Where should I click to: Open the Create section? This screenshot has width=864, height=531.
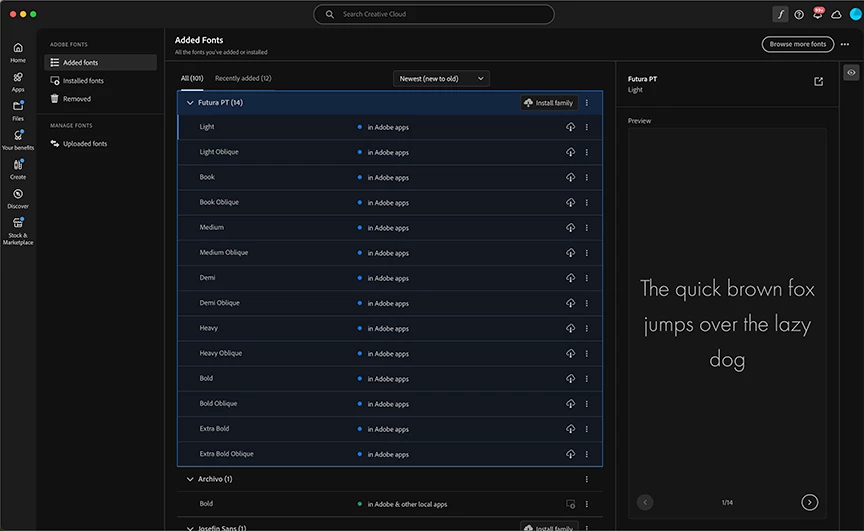coord(18,169)
